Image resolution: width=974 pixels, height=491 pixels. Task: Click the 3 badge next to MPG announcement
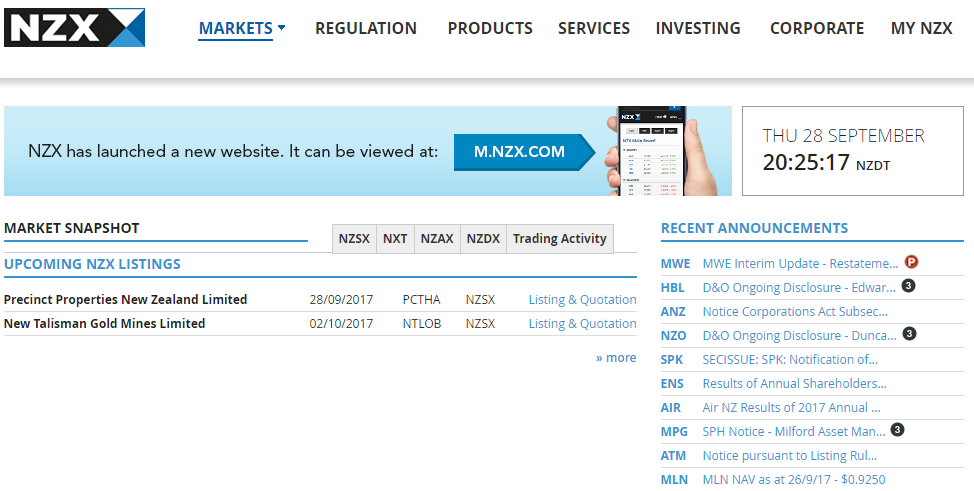897,429
